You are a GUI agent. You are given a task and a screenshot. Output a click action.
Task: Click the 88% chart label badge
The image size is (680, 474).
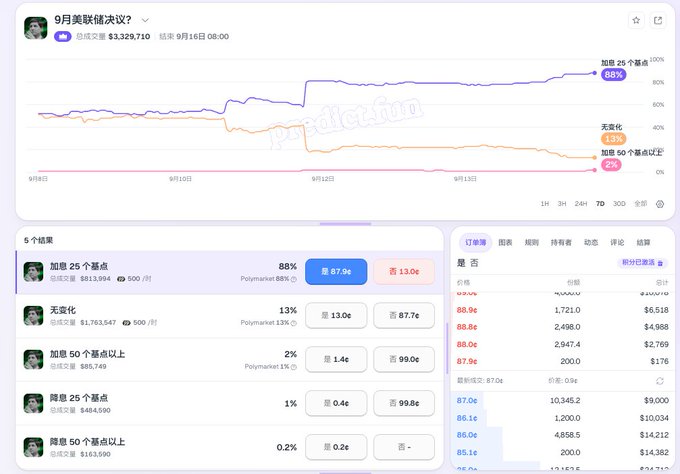(613, 75)
